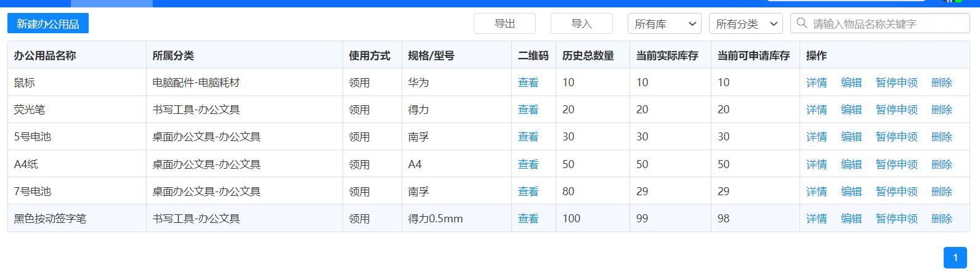
Task: Click the 导出 export button
Action: (x=504, y=23)
